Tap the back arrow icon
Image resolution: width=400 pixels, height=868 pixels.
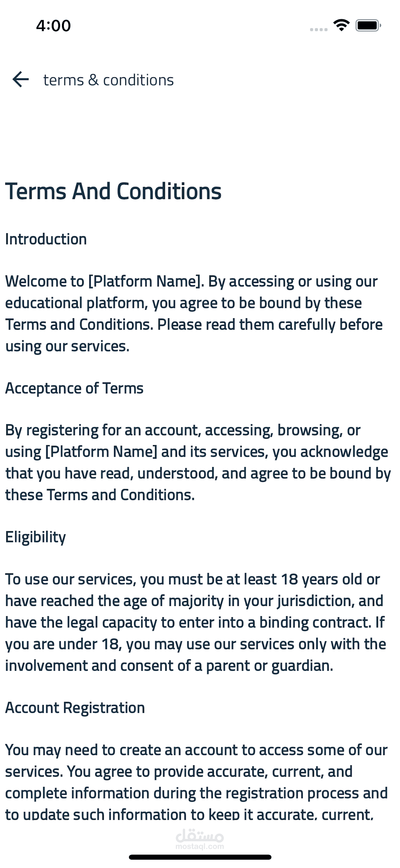pyautogui.click(x=20, y=79)
